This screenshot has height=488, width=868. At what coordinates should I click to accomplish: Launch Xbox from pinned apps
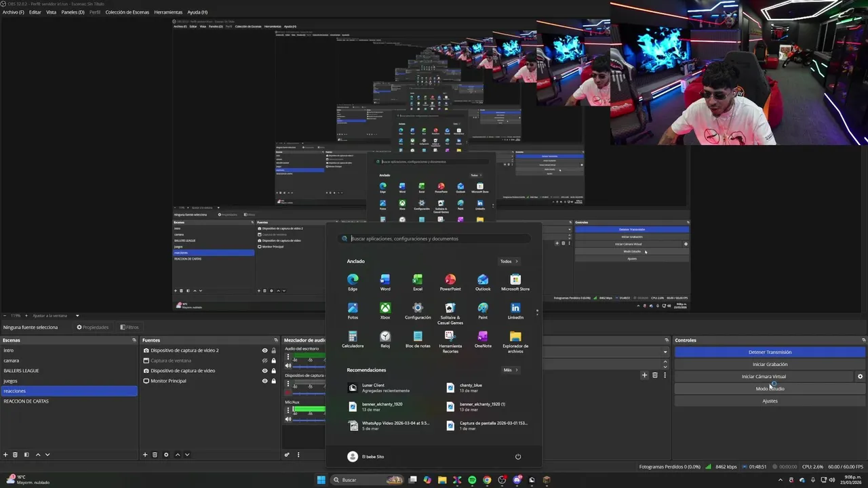[385, 311]
